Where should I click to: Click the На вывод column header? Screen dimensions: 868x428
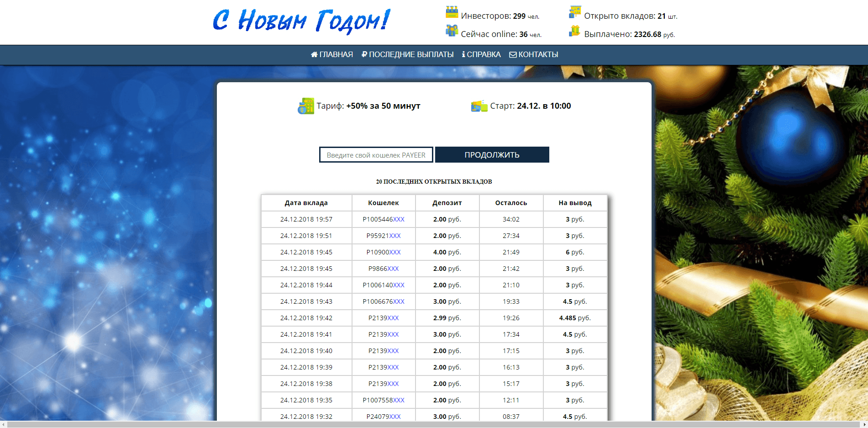coord(574,203)
